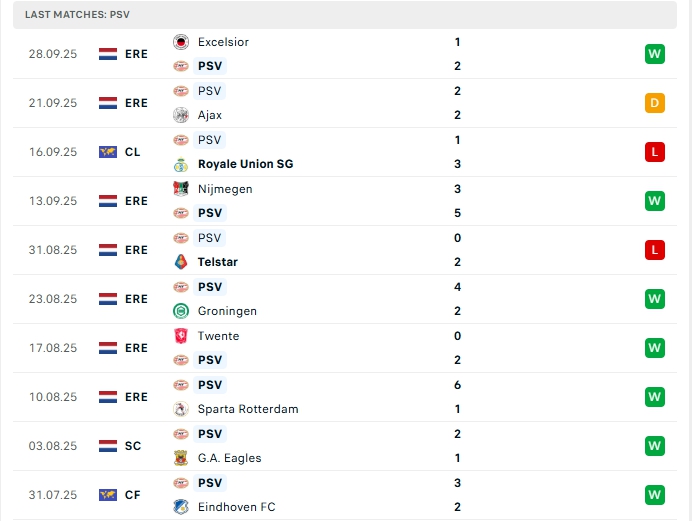Click the Ajax team logo
The height and width of the screenshot is (521, 692).
pos(181,115)
